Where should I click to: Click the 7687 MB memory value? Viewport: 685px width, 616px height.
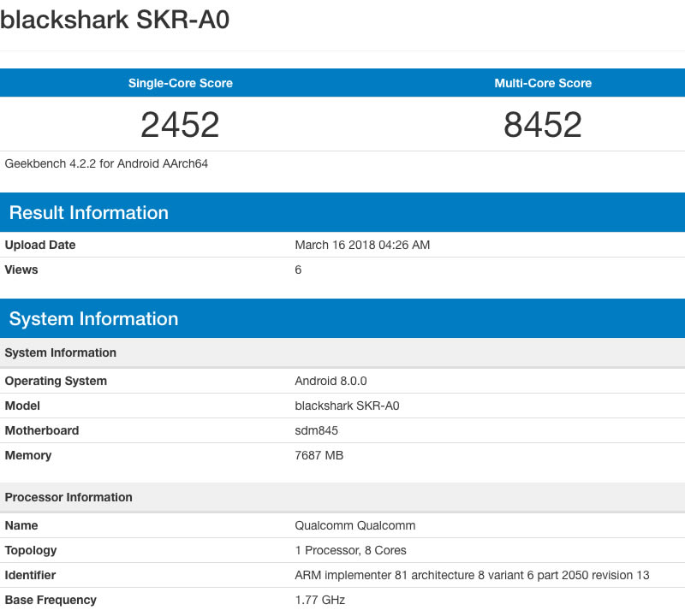tap(319, 455)
